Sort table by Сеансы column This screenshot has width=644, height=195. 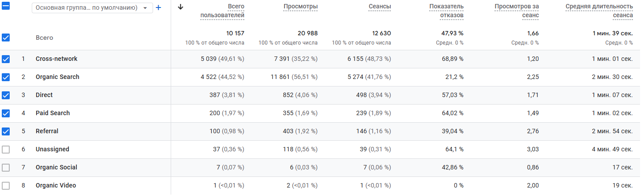click(380, 7)
